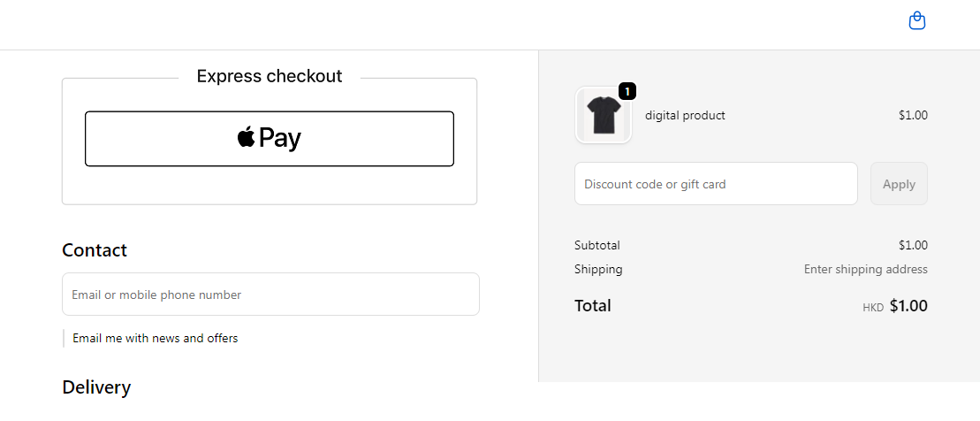Image resolution: width=980 pixels, height=421 pixels.
Task: Click the bold total price $1.00
Action: coord(908,306)
